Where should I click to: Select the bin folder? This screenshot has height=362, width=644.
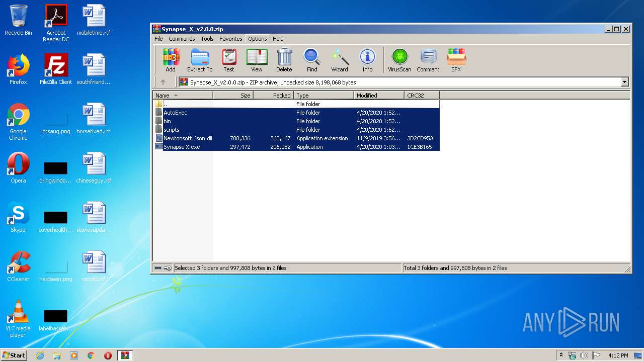[296, 121]
